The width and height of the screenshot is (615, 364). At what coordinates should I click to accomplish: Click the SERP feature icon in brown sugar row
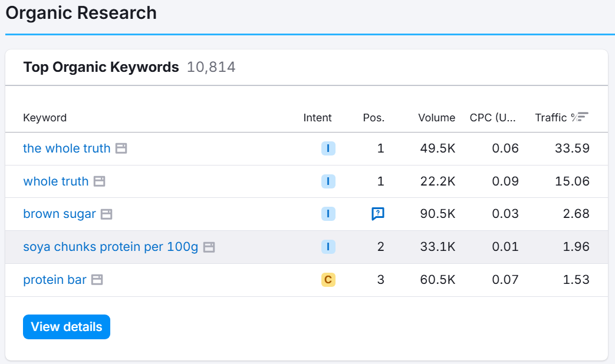click(378, 214)
